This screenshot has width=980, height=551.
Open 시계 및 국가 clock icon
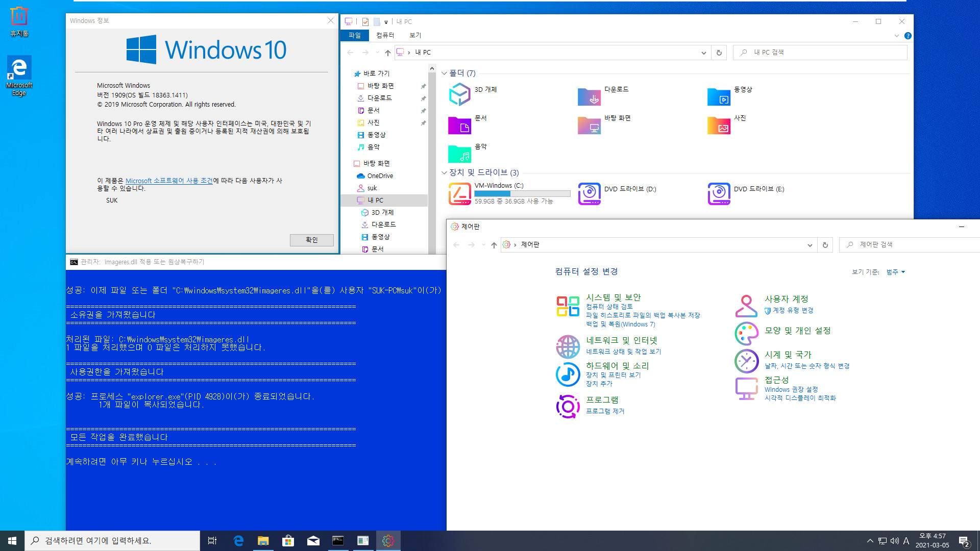(x=746, y=361)
